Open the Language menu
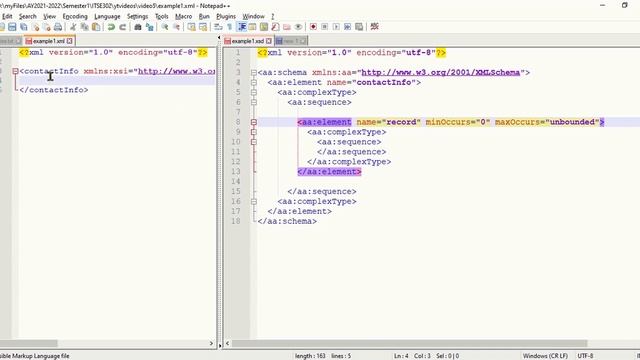Screen dimensions: 640x360 [107, 16]
